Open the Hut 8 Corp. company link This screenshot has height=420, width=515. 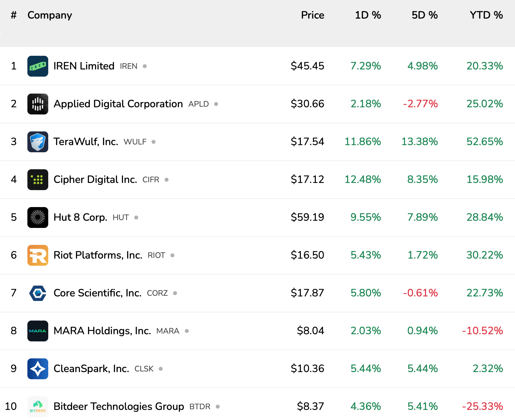click(x=80, y=217)
